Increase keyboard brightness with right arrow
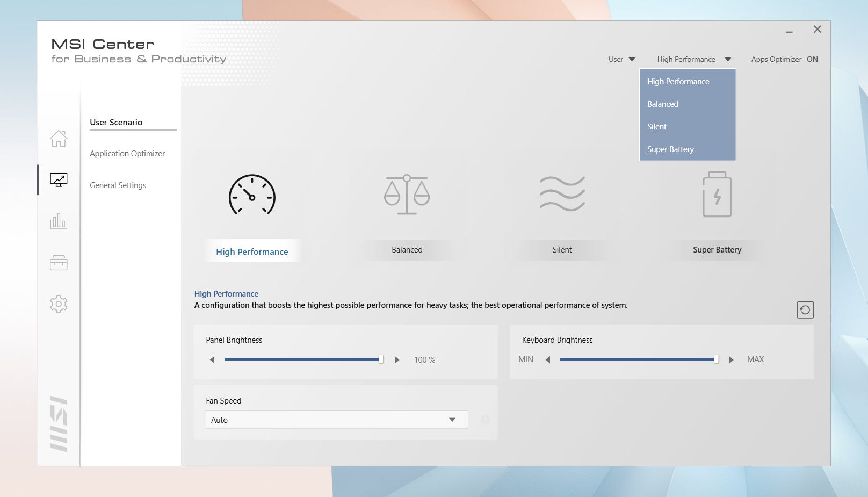 (x=731, y=360)
